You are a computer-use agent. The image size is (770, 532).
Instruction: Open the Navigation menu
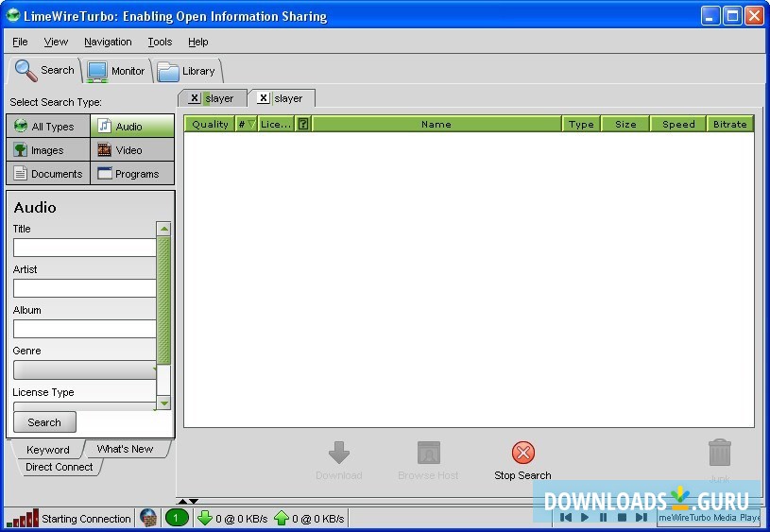click(x=108, y=42)
